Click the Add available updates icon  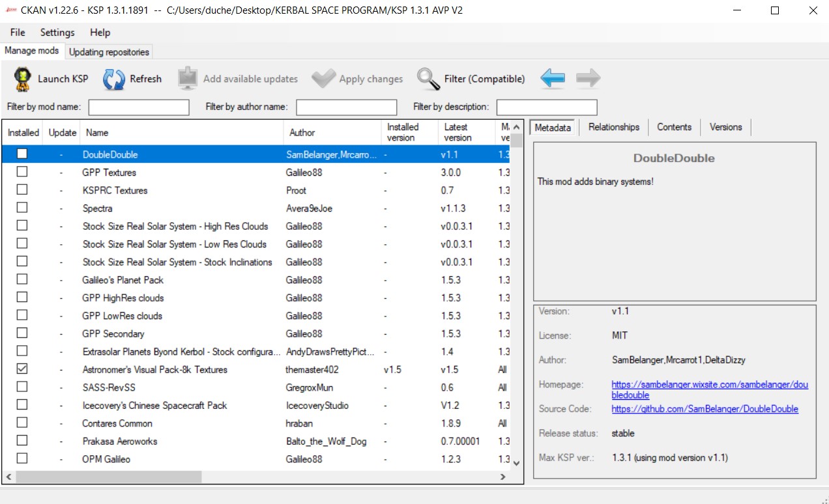click(x=188, y=79)
